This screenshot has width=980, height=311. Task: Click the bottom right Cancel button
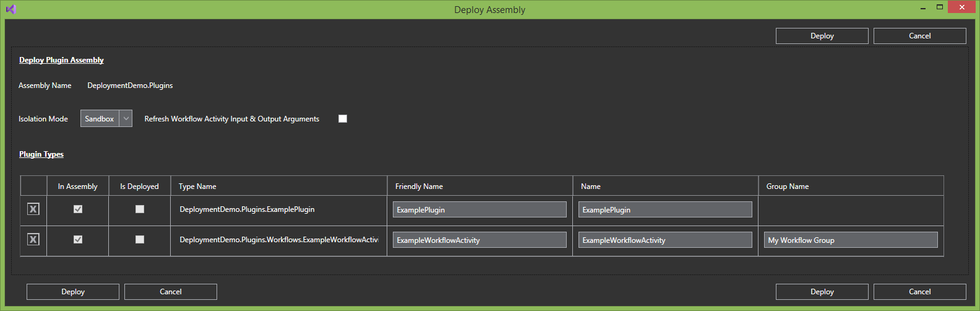coord(919,292)
